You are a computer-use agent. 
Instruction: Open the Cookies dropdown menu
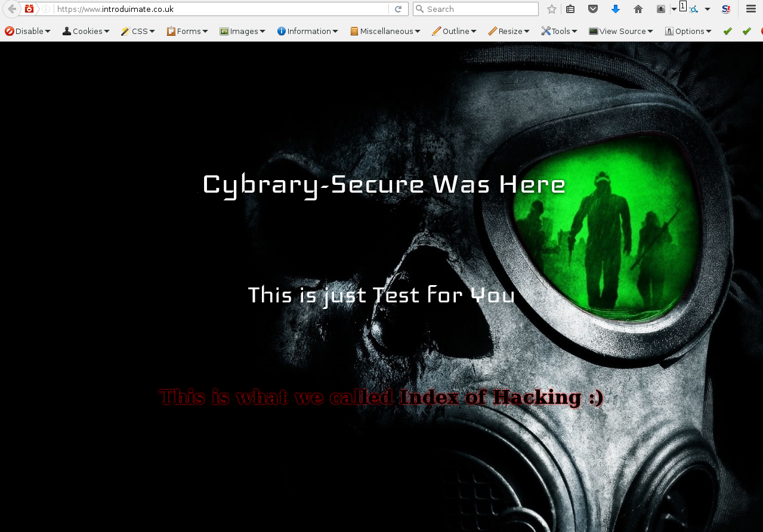coord(86,31)
